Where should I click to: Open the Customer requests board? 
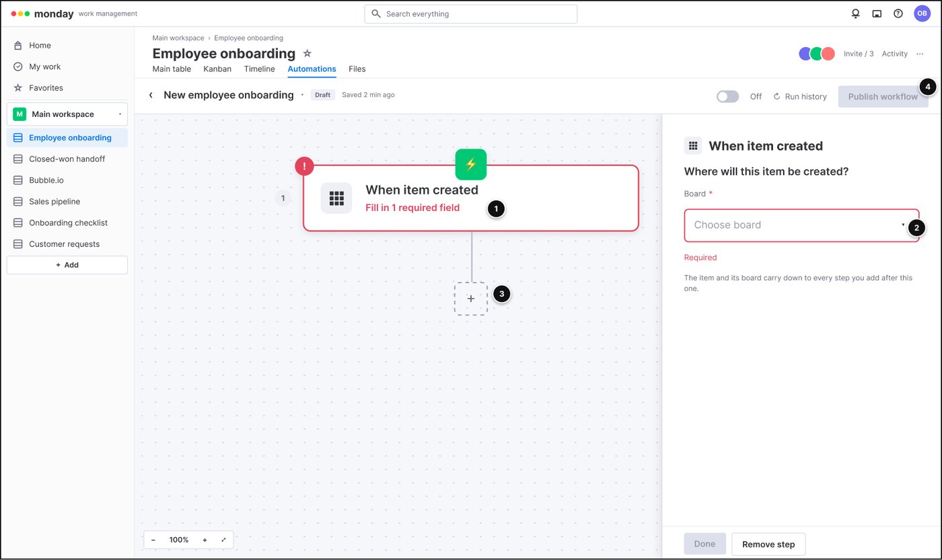[67, 244]
